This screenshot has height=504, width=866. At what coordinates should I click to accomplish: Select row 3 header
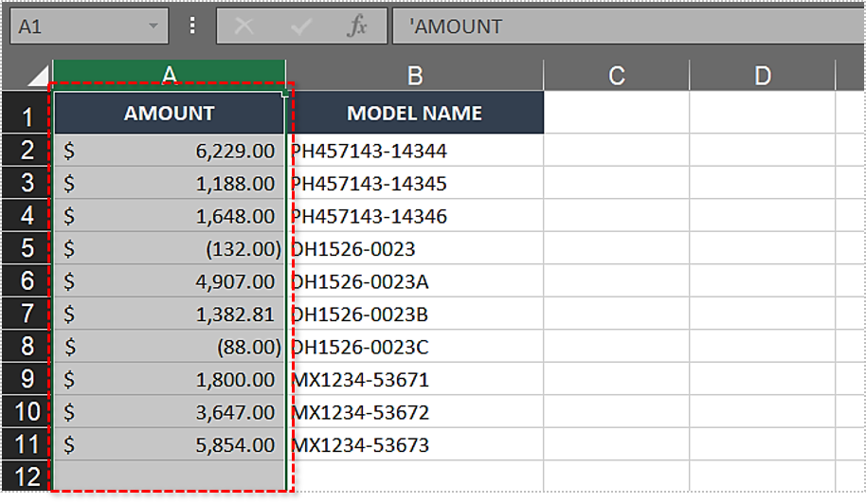pyautogui.click(x=26, y=183)
